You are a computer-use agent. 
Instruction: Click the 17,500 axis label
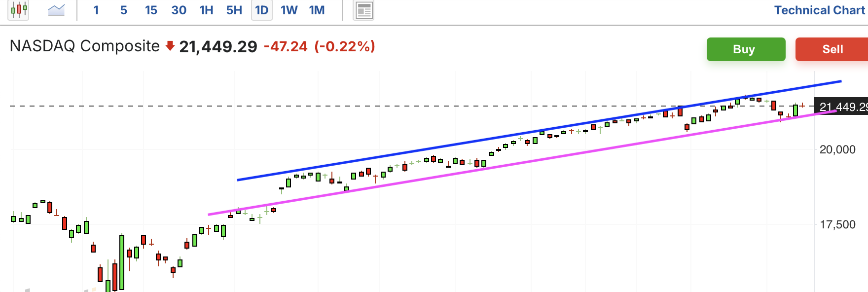(837, 224)
